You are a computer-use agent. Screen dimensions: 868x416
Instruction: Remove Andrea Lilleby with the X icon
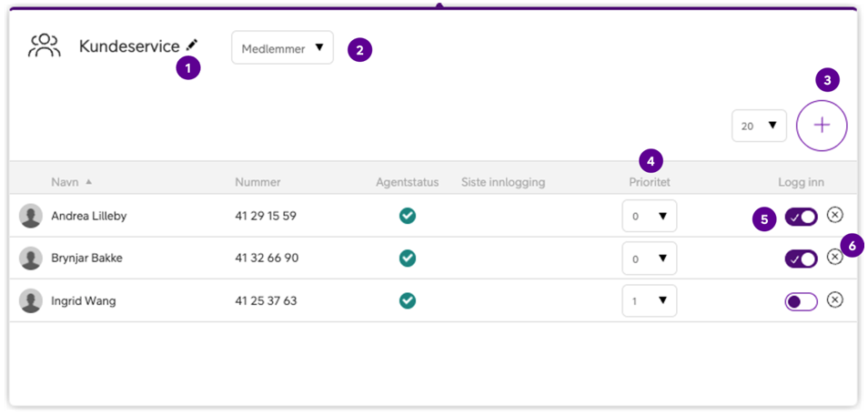pos(834,214)
